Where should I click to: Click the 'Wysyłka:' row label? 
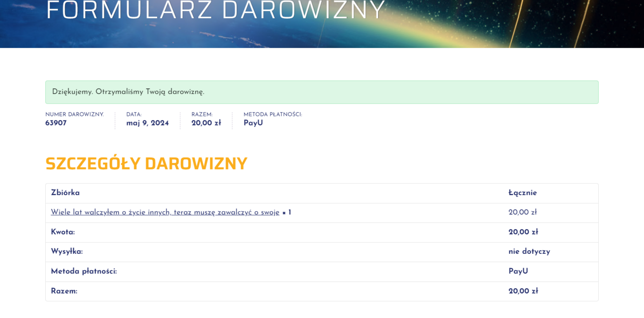67,252
